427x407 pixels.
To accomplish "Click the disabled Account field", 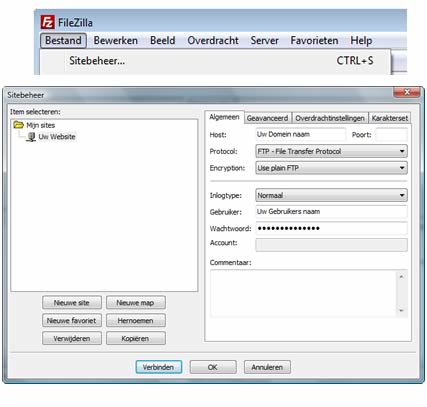I will point(331,244).
